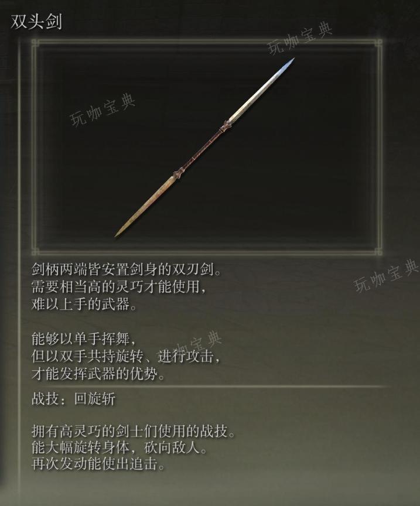Click the line 才能发挥武器的优势
The height and width of the screenshot is (506, 420).
pos(98,374)
